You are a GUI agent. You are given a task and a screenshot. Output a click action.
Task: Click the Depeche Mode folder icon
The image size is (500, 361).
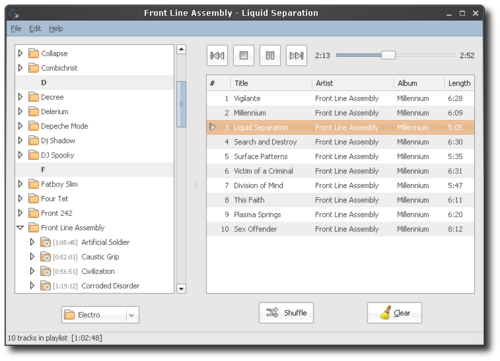point(33,126)
